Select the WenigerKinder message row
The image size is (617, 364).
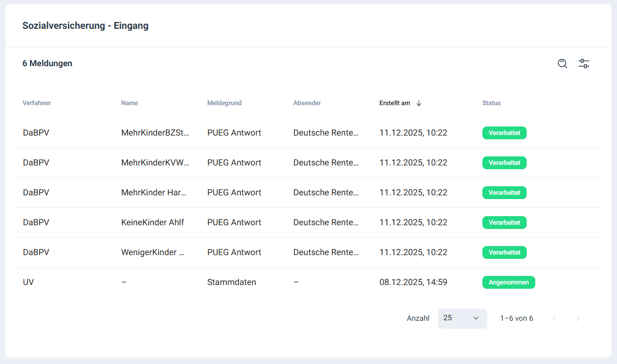click(153, 252)
